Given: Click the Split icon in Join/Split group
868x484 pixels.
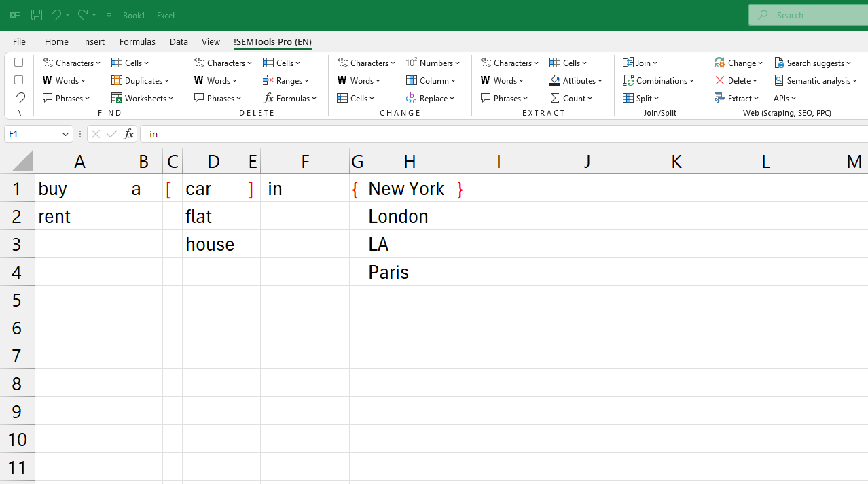Looking at the screenshot, I should click(641, 97).
